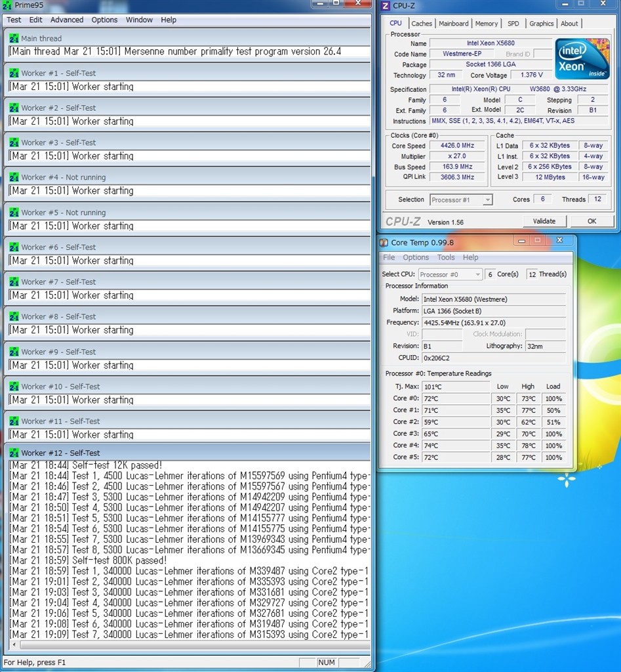Image resolution: width=621 pixels, height=672 pixels.
Task: Click the 'Self-test 12K passed!' log line
Action: tap(86, 465)
